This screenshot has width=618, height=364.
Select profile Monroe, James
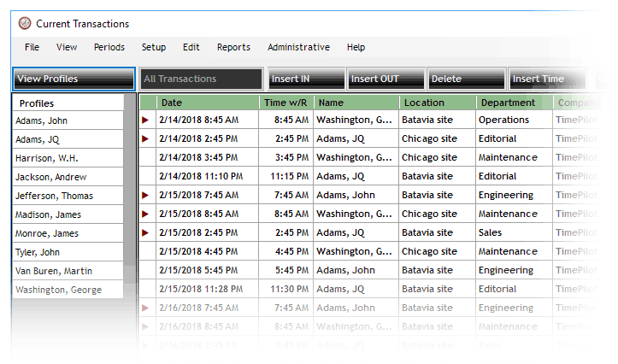pyautogui.click(x=68, y=233)
